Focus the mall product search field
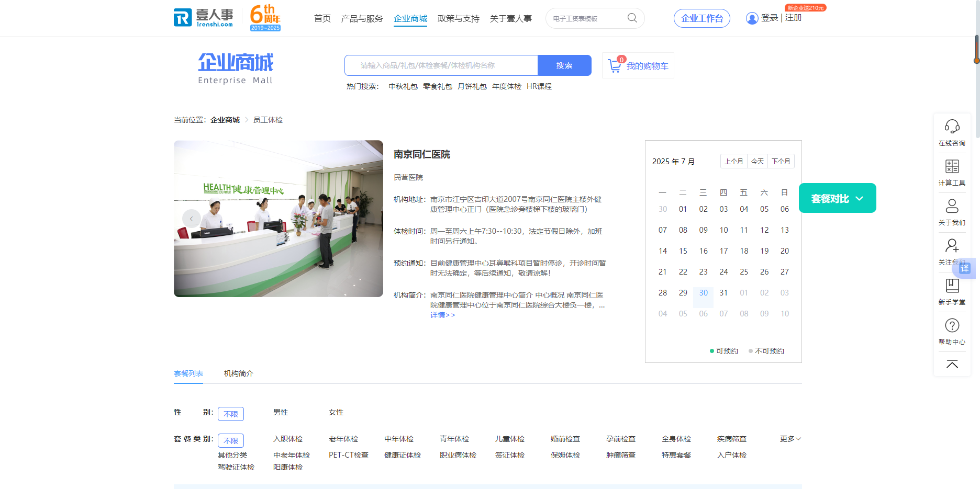Image resolution: width=980 pixels, height=489 pixels. point(441,65)
